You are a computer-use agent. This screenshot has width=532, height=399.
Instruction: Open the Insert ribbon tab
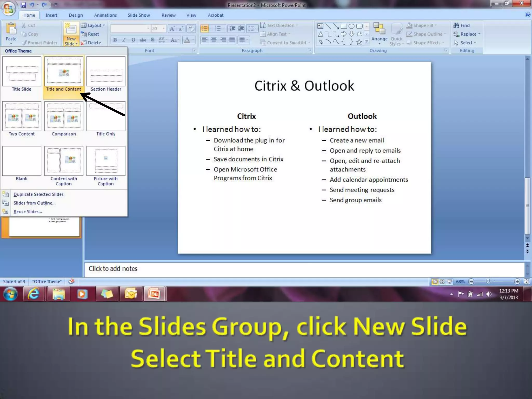pyautogui.click(x=51, y=15)
